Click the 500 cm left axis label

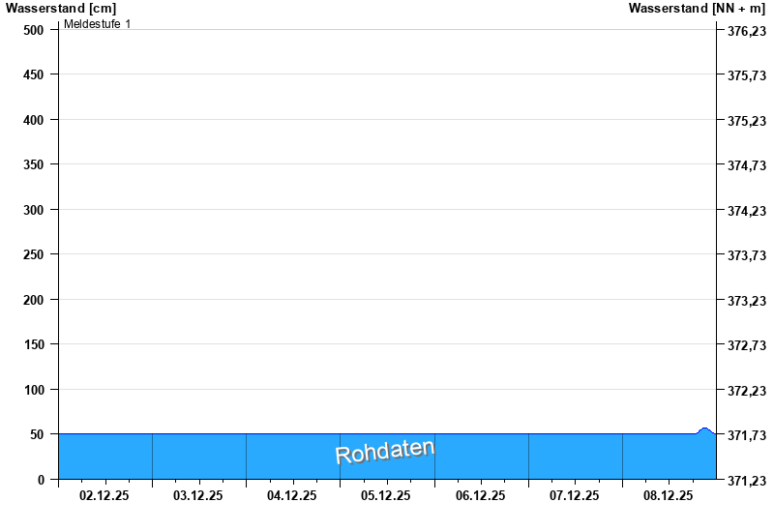coord(34,30)
